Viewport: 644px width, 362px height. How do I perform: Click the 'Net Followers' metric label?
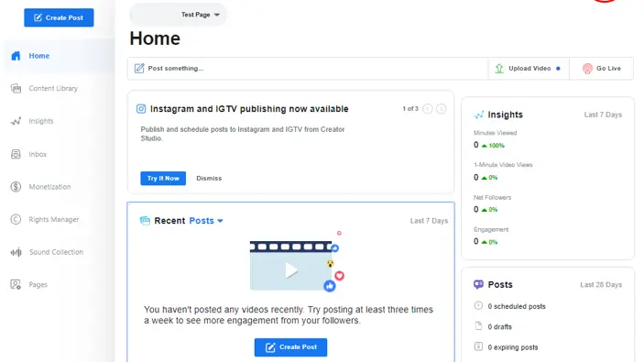(x=493, y=198)
